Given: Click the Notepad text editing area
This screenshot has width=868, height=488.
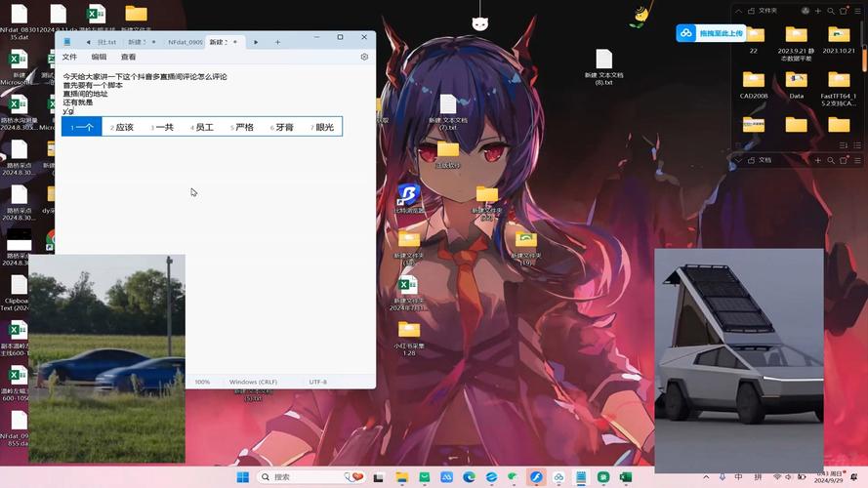Looking at the screenshot, I should point(216,222).
